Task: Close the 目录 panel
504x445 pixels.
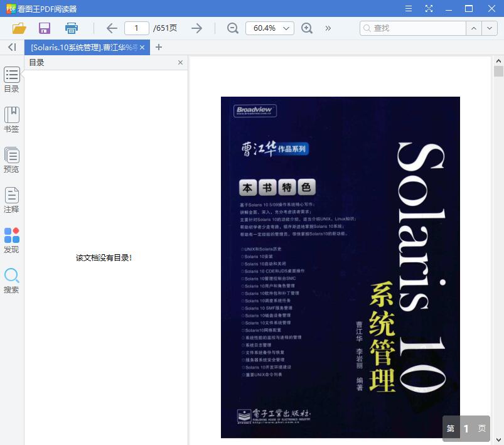Action: click(180, 62)
